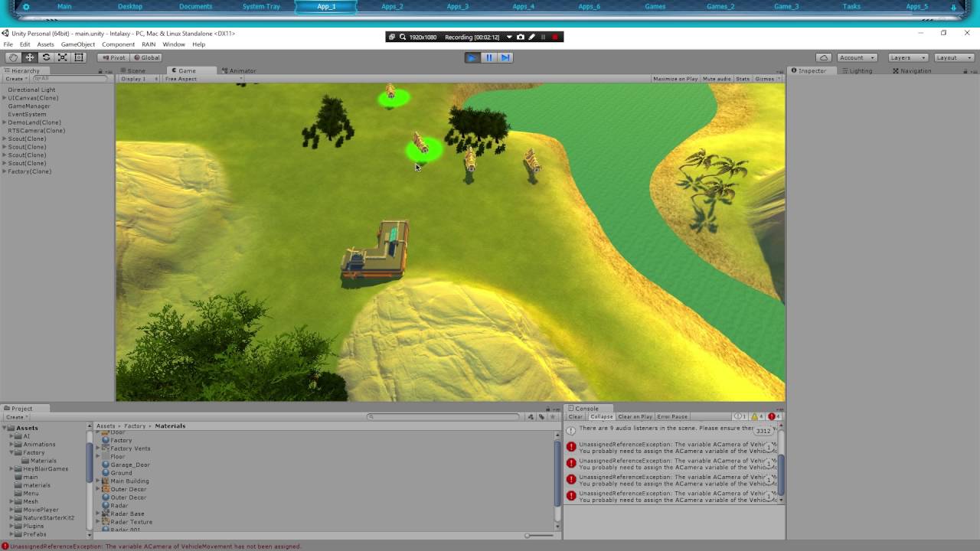Toggle Pivot handle position
The image size is (980, 551).
tap(113, 57)
